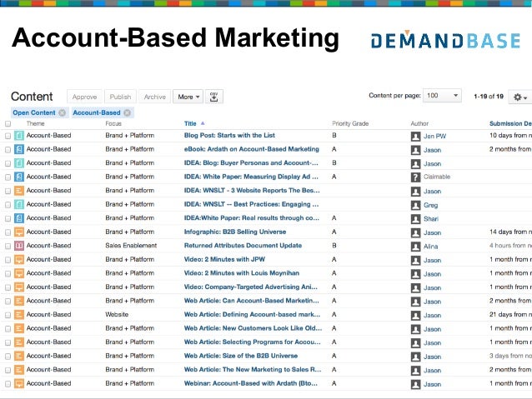Select the Webinar row checkbox
Viewport: 532px width, 399px height.
8,384
